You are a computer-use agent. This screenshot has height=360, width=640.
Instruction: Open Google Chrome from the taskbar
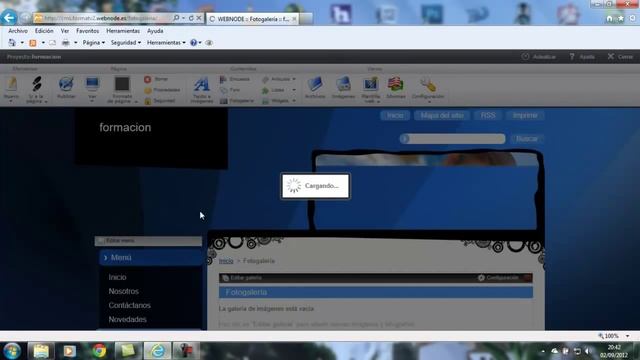click(99, 351)
